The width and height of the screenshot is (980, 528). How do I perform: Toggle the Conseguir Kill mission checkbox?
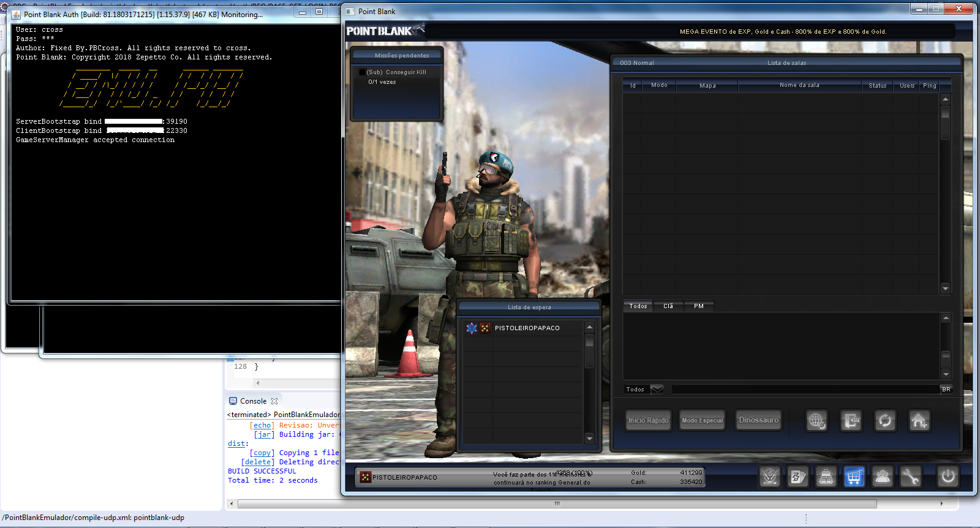[x=362, y=72]
